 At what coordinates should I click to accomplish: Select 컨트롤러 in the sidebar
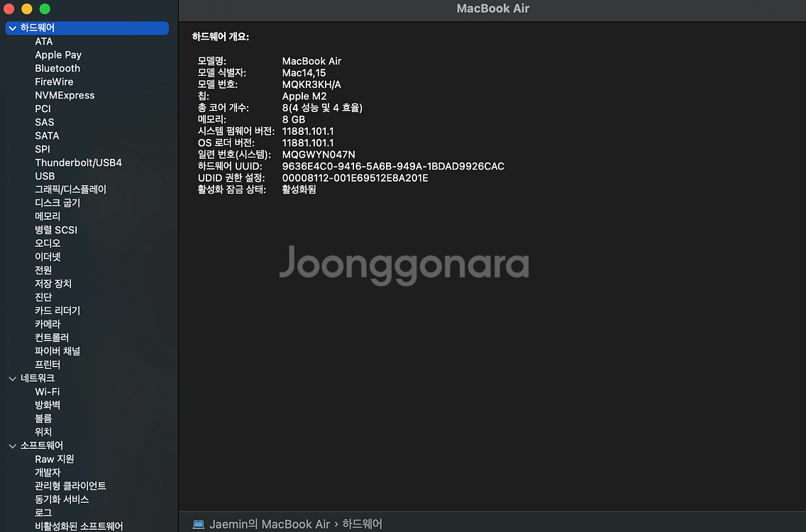coord(51,338)
